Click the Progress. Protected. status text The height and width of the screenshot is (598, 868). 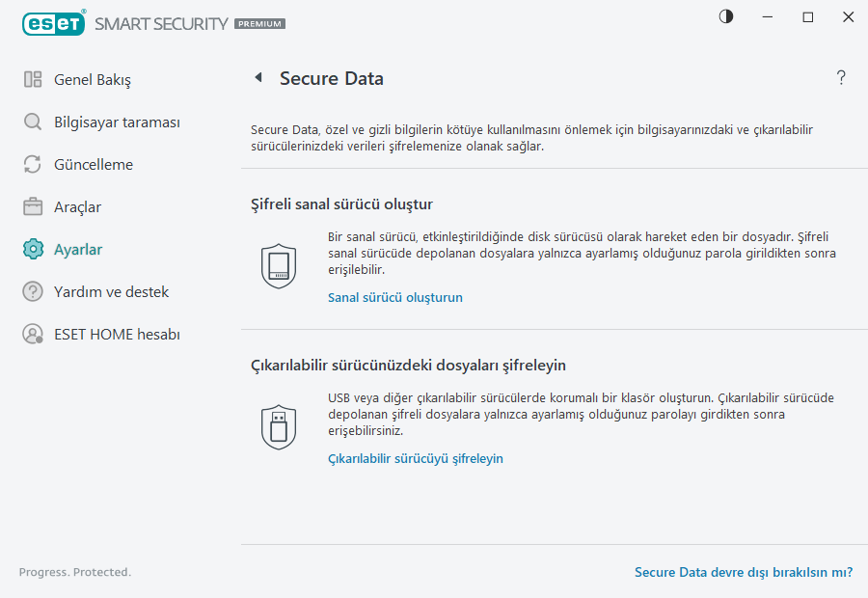pos(74,572)
